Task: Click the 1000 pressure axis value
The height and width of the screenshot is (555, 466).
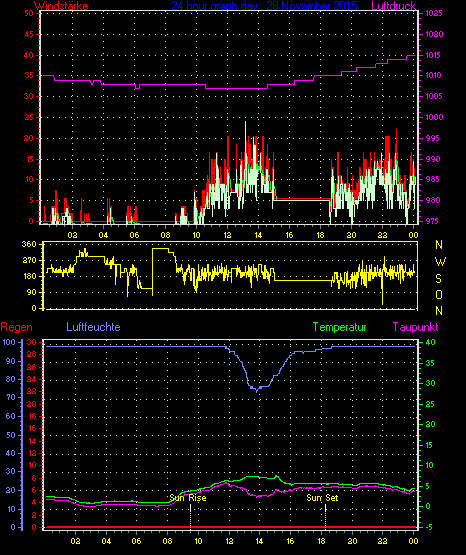Action: coord(434,117)
